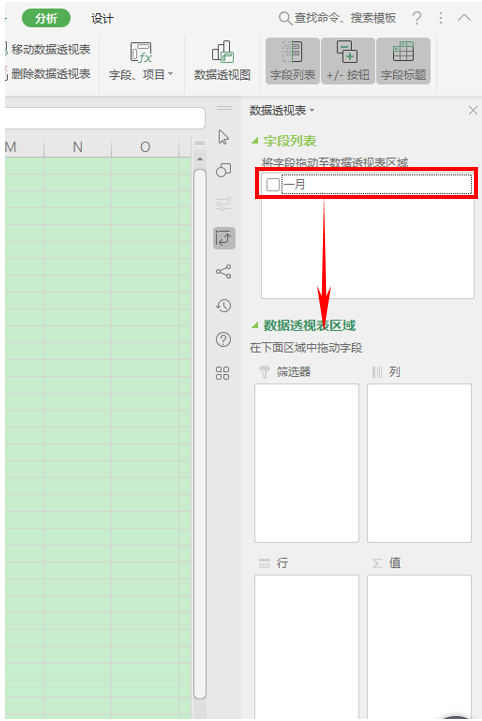Check the 一月 field checkbox
Screen dimensions: 482x721
coord(273,184)
